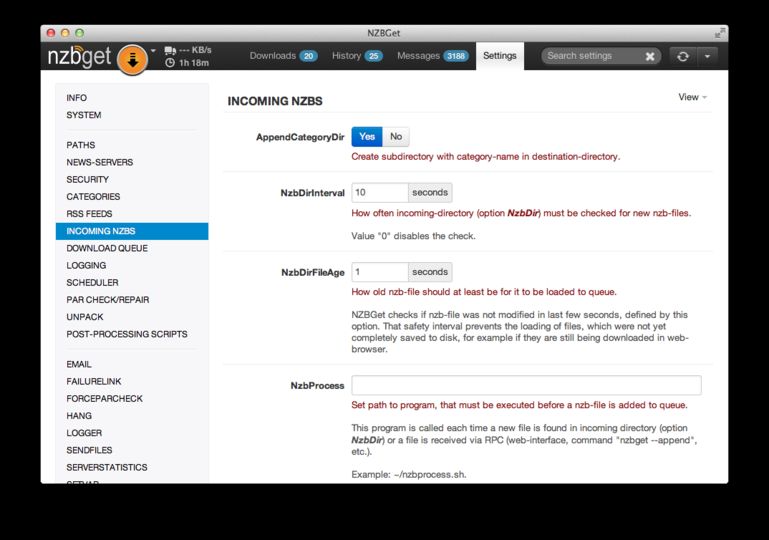Click the NzbDirFileAge value field

[380, 272]
